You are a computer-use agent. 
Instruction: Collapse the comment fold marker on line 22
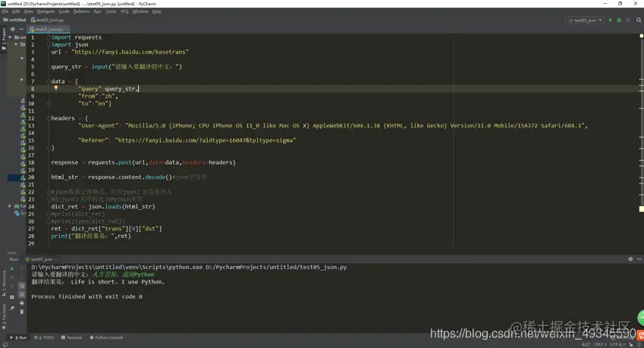(49, 192)
